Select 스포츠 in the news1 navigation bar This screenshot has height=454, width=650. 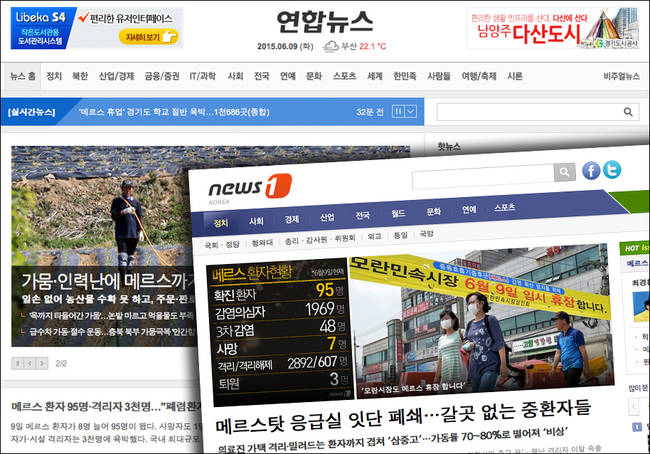(505, 209)
